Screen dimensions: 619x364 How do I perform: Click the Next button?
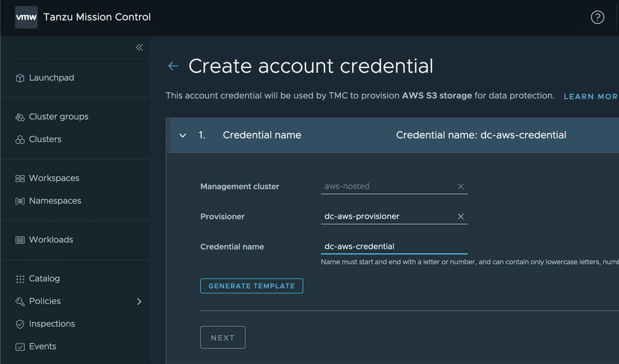[223, 337]
